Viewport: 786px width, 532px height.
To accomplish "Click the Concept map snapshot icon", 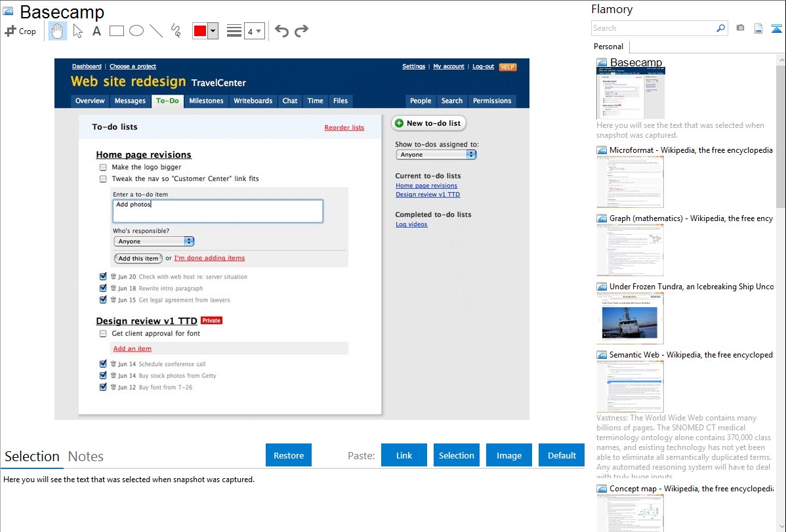I will (602, 489).
